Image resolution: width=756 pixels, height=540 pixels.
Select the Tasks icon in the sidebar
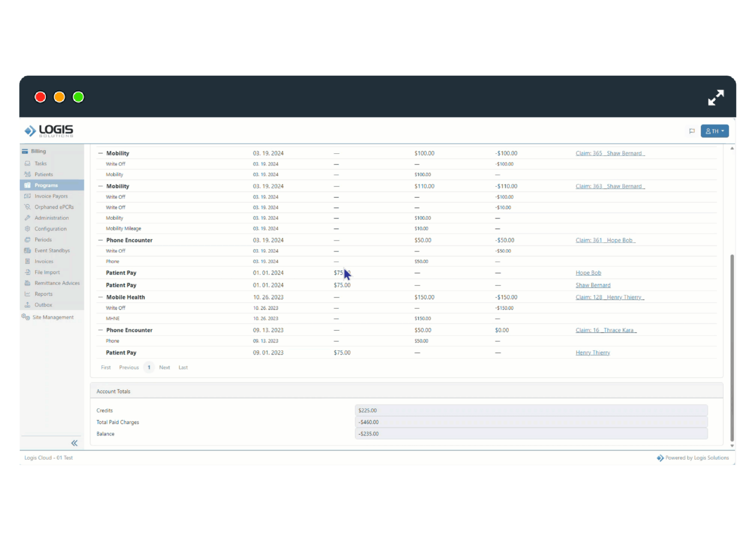tap(28, 163)
